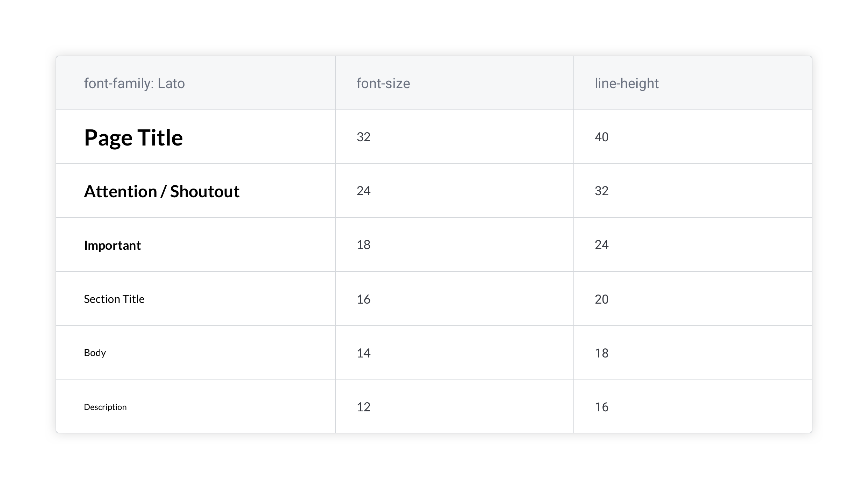868x489 pixels.
Task: Click line-height value 32 in Attention row
Action: pos(601,191)
